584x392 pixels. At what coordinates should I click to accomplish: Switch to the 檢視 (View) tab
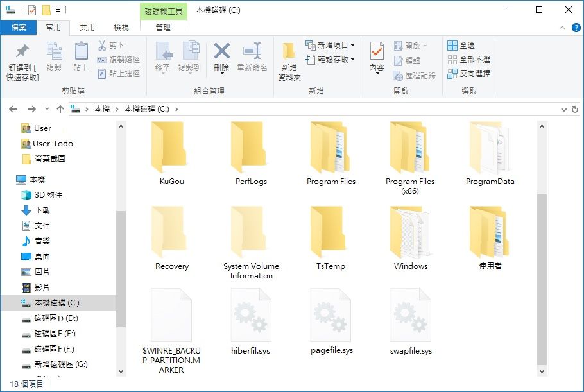click(121, 27)
